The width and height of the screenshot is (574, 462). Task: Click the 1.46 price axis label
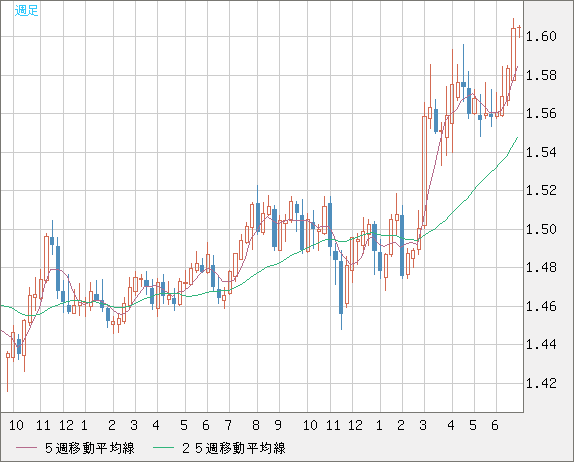541,306
